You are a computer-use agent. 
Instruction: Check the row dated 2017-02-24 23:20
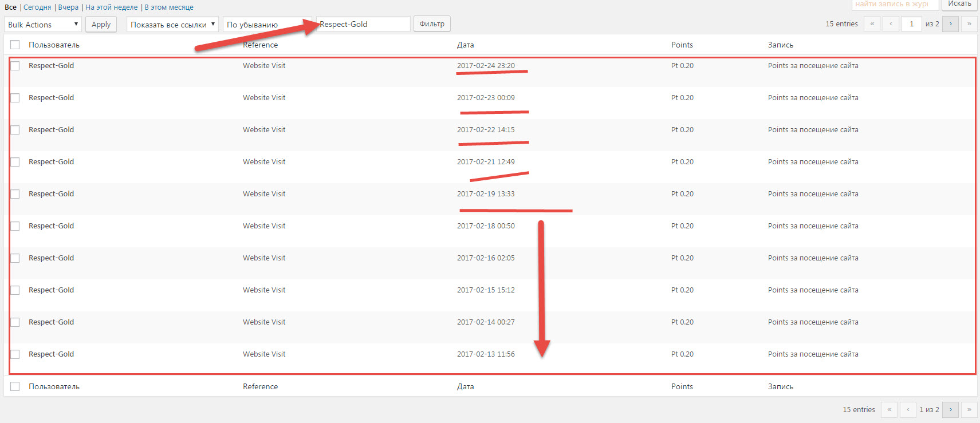pos(15,66)
